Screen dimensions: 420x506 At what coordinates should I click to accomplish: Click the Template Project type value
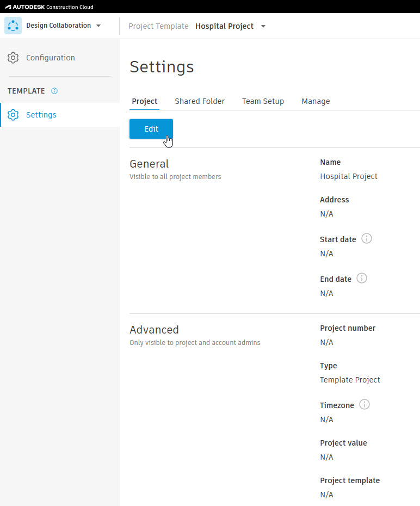click(x=350, y=380)
